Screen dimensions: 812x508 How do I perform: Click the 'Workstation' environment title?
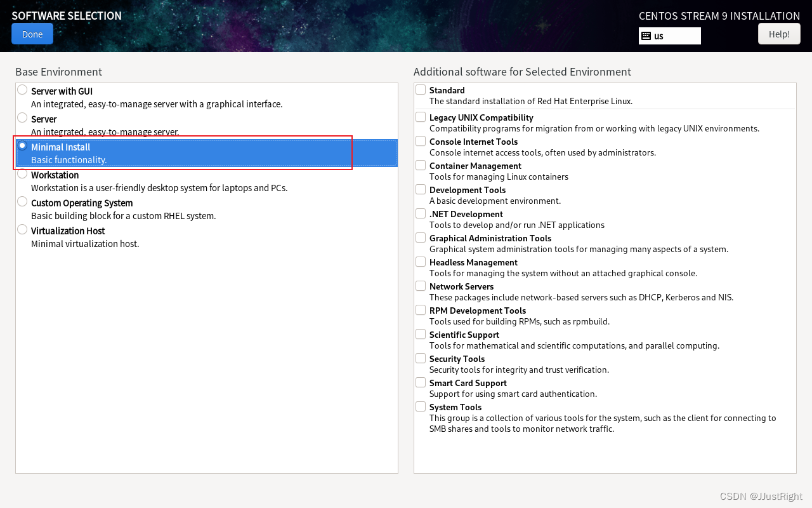(55, 175)
